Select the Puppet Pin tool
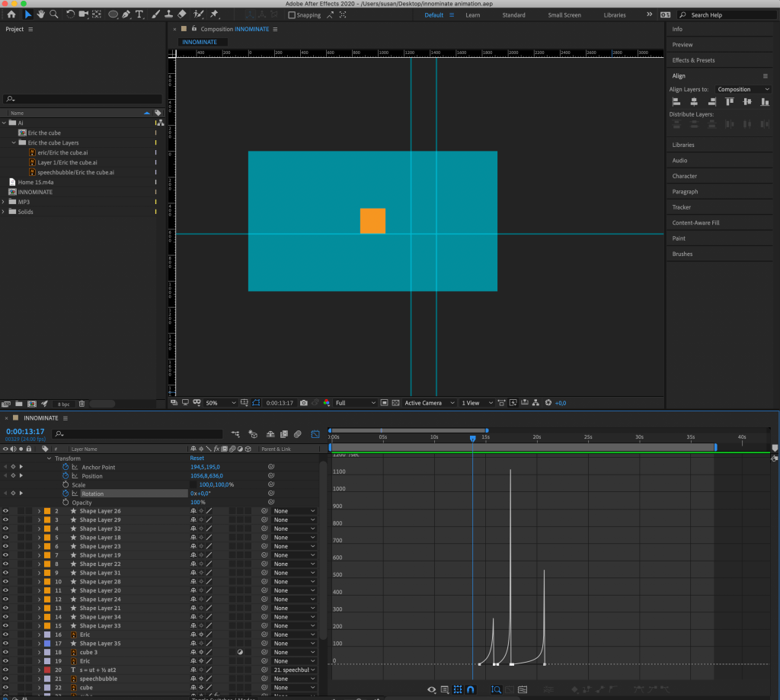Image resolution: width=780 pixels, height=700 pixels. (215, 14)
